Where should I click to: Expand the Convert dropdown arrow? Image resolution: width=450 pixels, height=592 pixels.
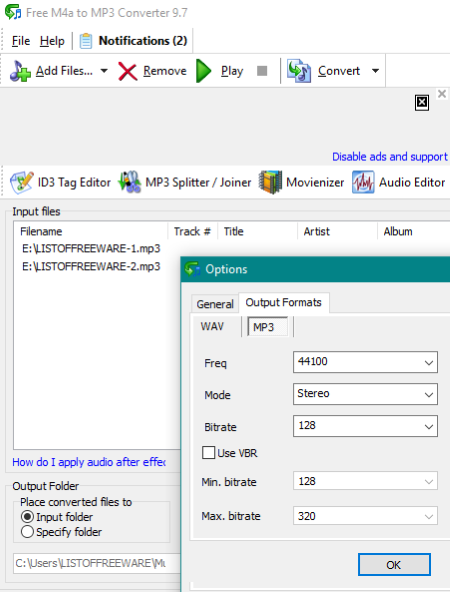pyautogui.click(x=375, y=71)
